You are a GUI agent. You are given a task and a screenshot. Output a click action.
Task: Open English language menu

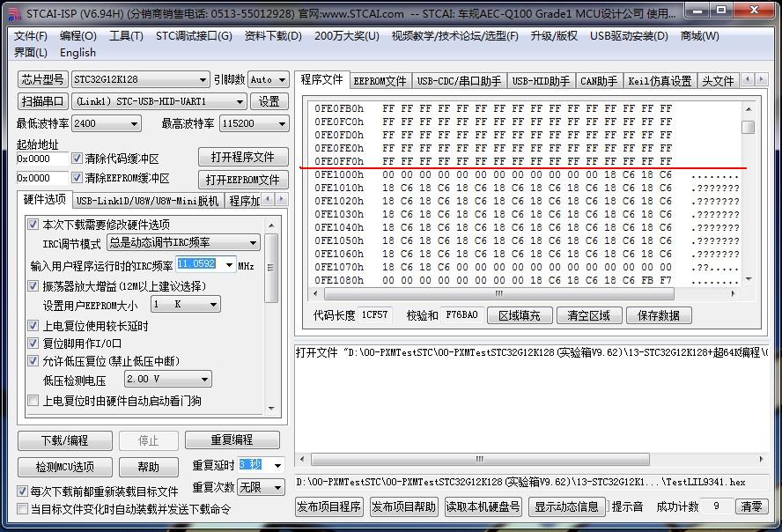tap(77, 52)
